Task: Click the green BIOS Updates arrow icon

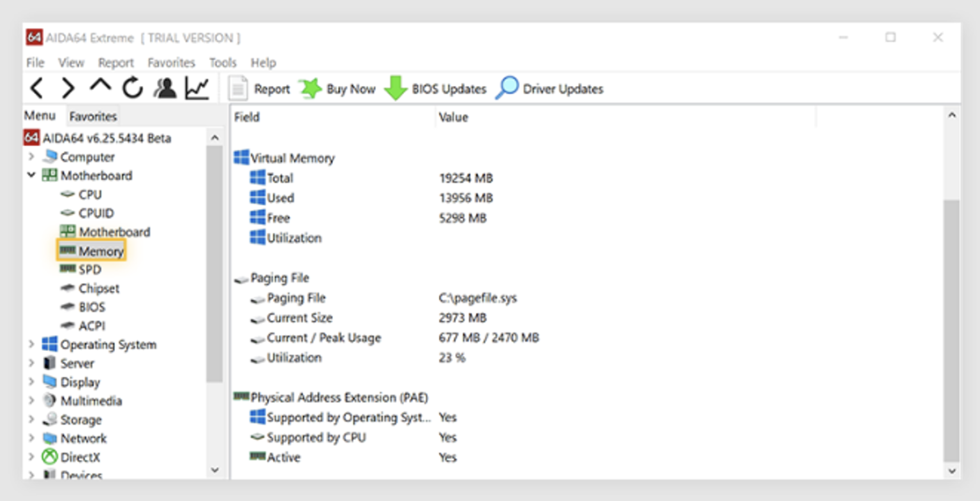Action: [x=396, y=88]
